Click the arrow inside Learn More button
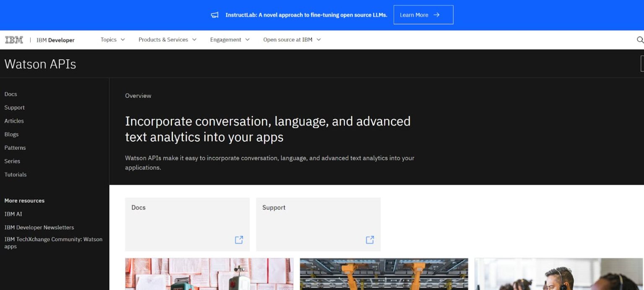Screen dimensions: 644x290 click(x=436, y=14)
